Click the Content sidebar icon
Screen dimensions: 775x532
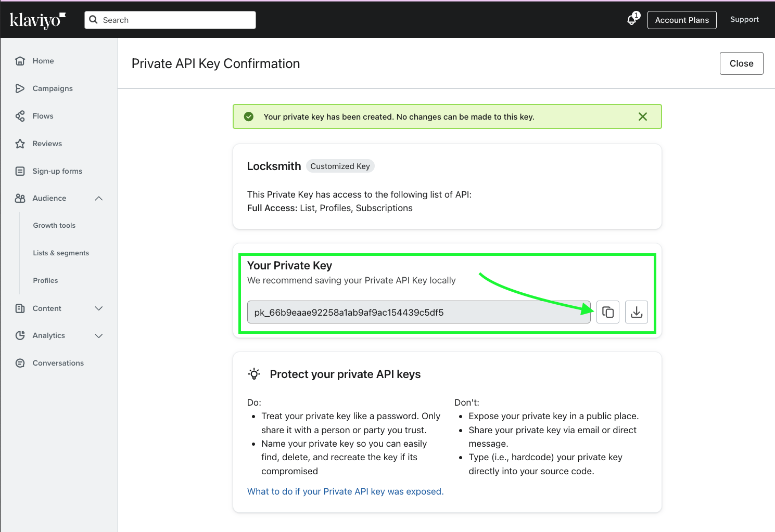tap(20, 308)
